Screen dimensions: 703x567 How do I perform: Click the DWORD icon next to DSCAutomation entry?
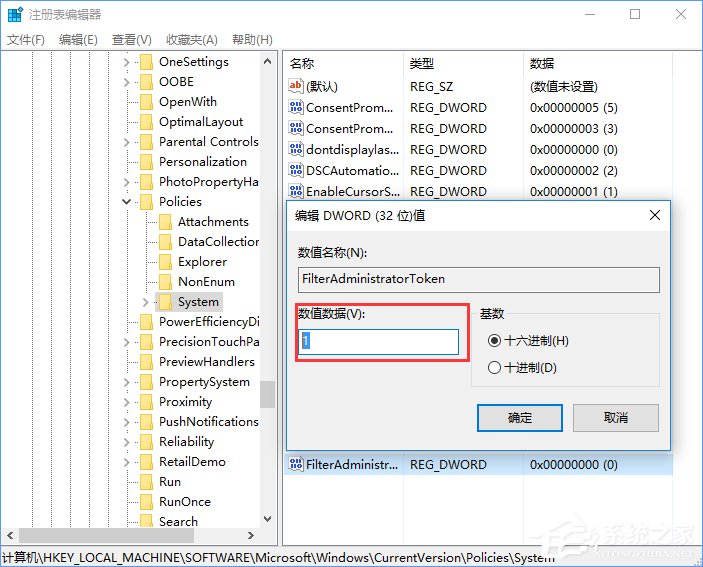click(x=295, y=171)
